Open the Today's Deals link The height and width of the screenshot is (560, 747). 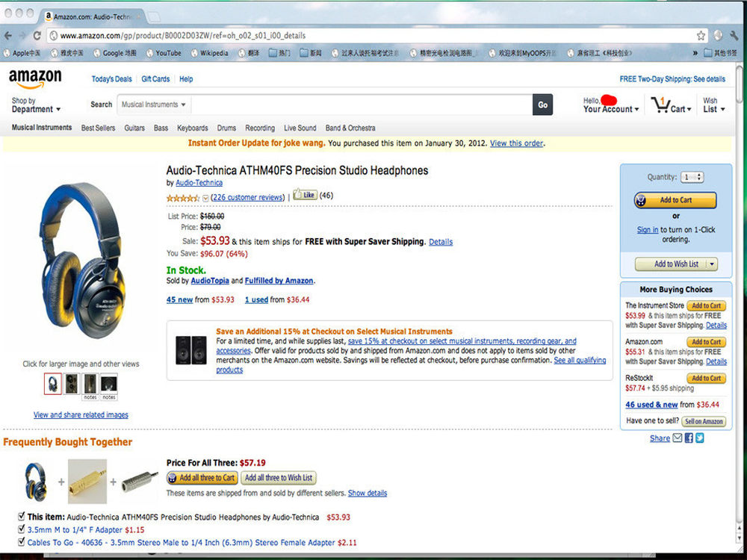point(111,79)
